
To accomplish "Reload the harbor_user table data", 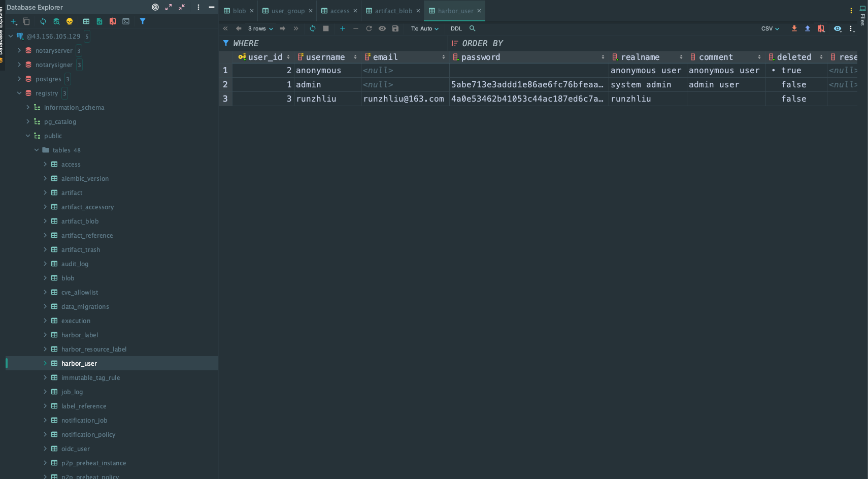I will click(313, 28).
